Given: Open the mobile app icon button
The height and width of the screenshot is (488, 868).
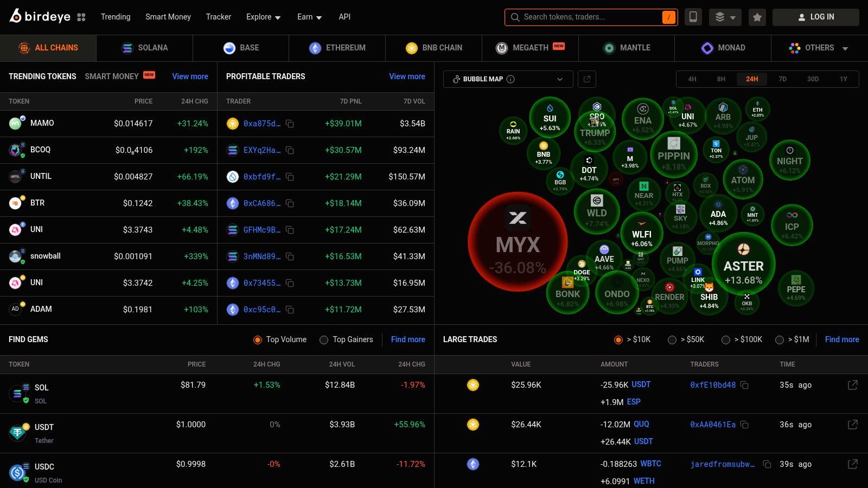Looking at the screenshot, I should tap(693, 17).
